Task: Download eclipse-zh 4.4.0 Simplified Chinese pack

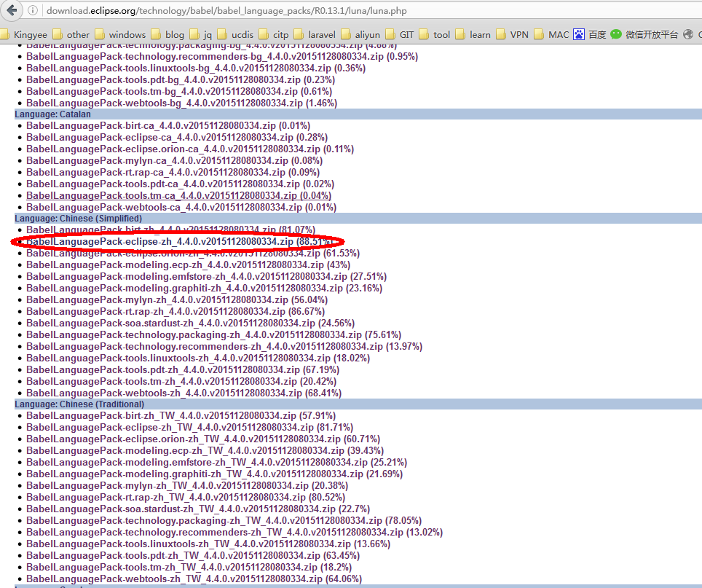Action: [179, 241]
